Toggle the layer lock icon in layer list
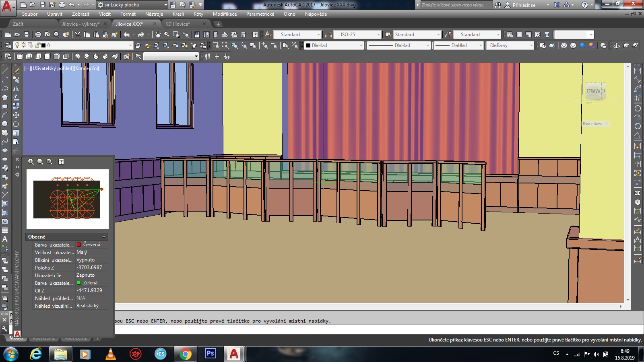This screenshot has height=362, width=644. [x=37, y=45]
